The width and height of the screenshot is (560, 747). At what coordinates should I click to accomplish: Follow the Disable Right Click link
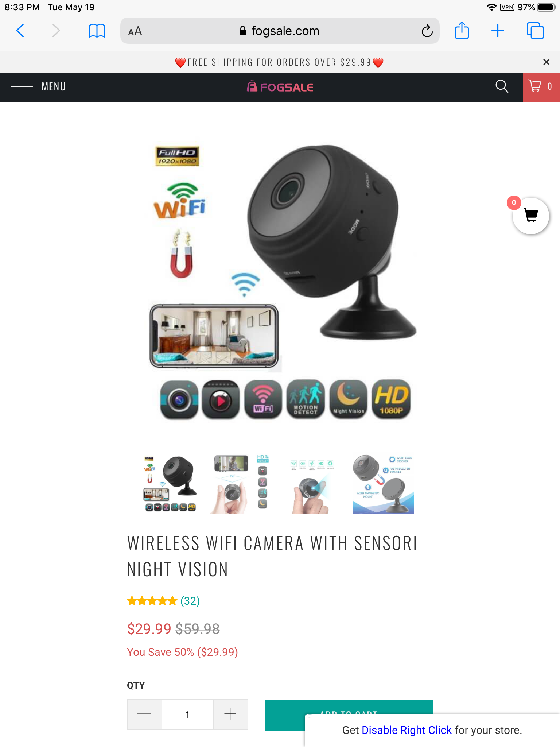click(x=407, y=730)
